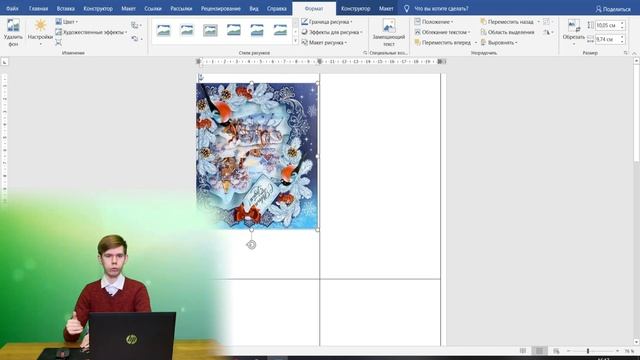
Task: Click the rotate objects icon
Action: point(547,32)
